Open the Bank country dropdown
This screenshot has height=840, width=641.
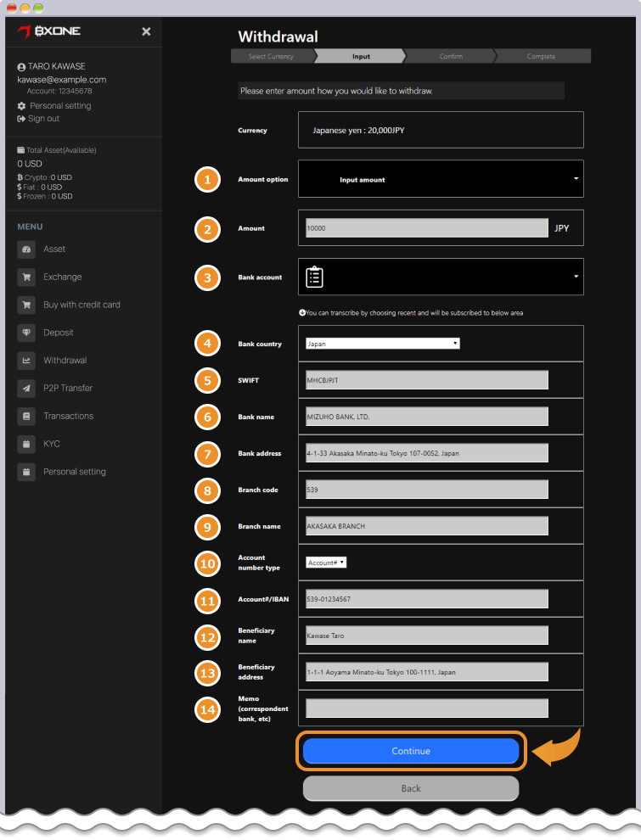point(382,344)
